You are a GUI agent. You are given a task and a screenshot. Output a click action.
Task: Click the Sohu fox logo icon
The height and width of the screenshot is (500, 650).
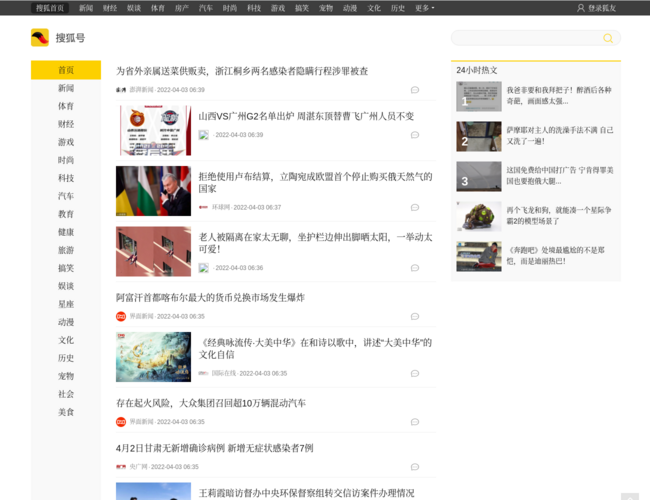pyautogui.click(x=39, y=38)
